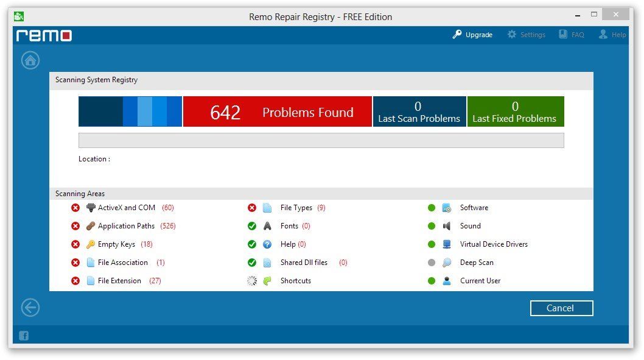Click the File Types page icon

(267, 208)
